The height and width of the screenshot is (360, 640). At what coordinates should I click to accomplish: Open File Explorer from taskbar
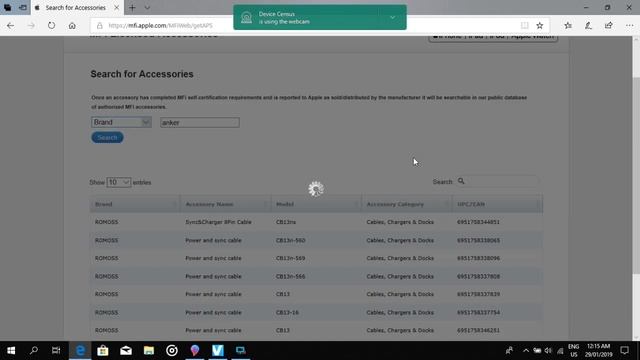click(149, 350)
